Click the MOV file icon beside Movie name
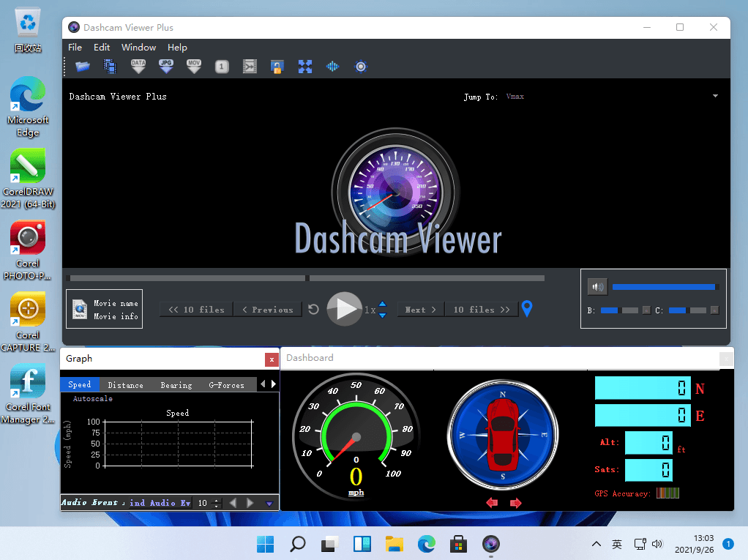The height and width of the screenshot is (560, 748). [80, 309]
